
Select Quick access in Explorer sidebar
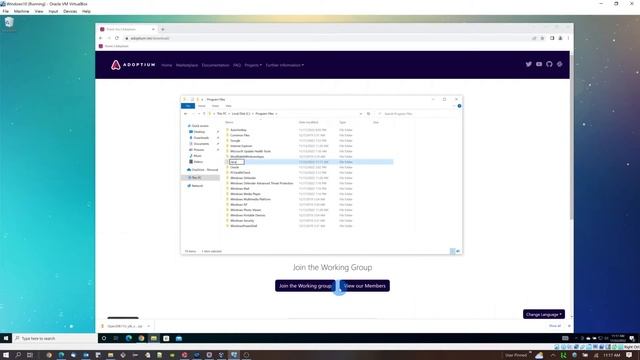[x=199, y=126]
